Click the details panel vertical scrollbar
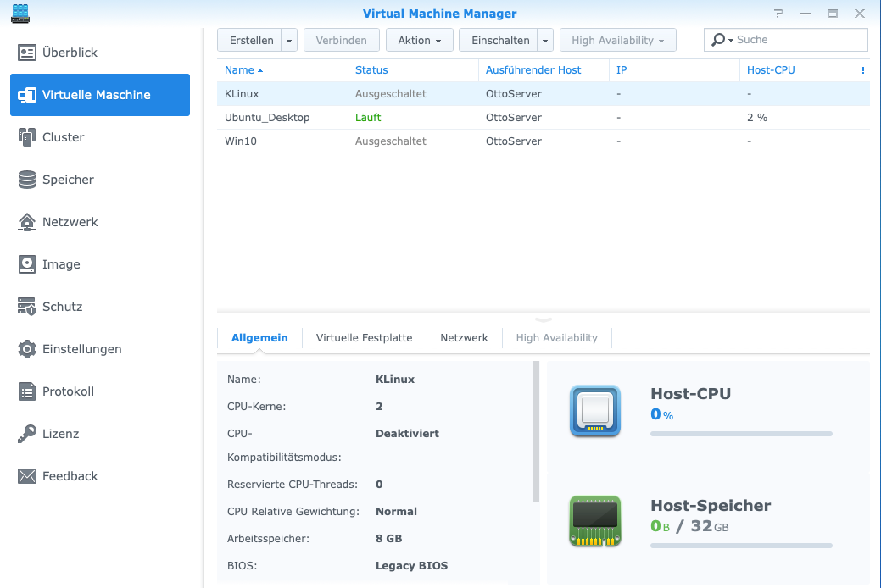The height and width of the screenshot is (588, 881). [x=535, y=430]
